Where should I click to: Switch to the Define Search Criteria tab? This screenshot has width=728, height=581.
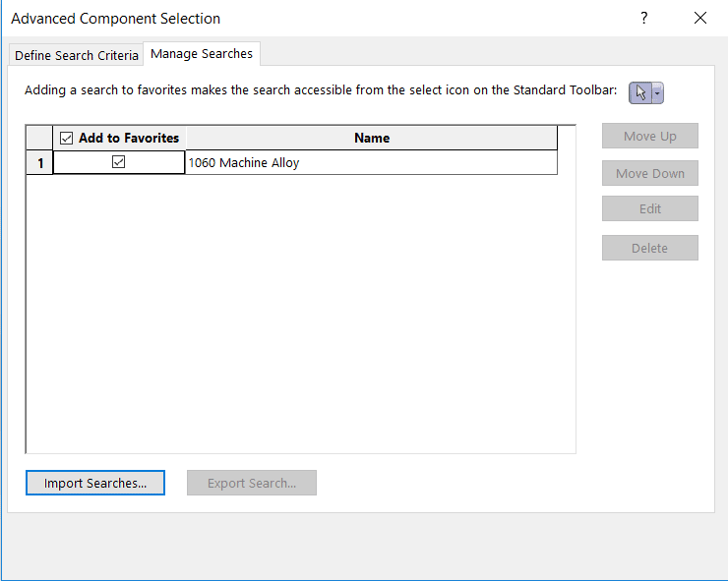click(76, 55)
